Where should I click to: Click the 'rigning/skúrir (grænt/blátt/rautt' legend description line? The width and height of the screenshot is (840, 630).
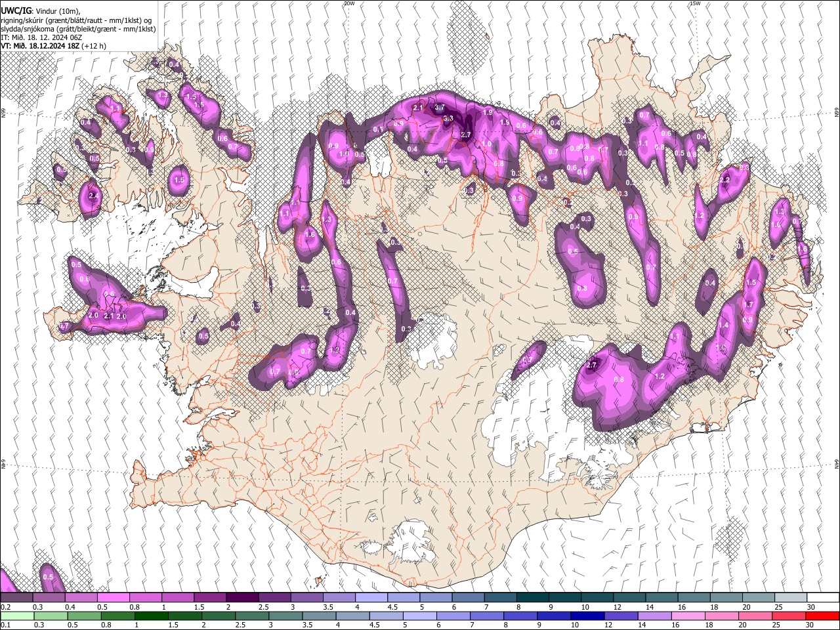76,20
